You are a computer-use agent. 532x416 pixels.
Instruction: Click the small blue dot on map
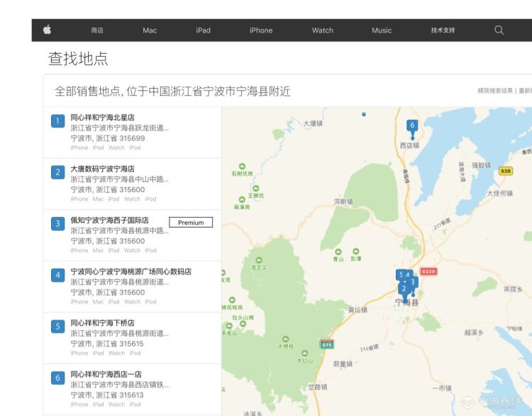click(364, 114)
